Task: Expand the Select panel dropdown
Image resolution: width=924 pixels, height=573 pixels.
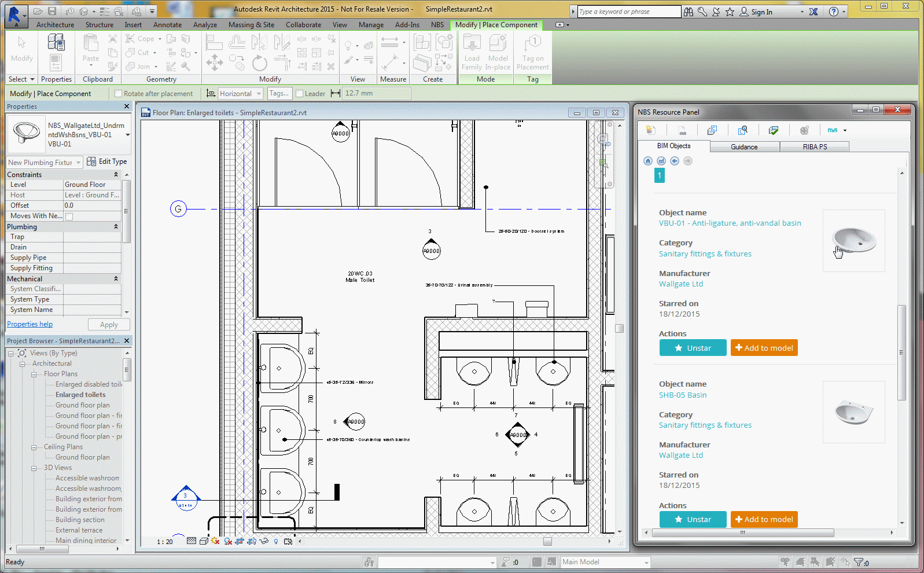Action: (x=21, y=79)
